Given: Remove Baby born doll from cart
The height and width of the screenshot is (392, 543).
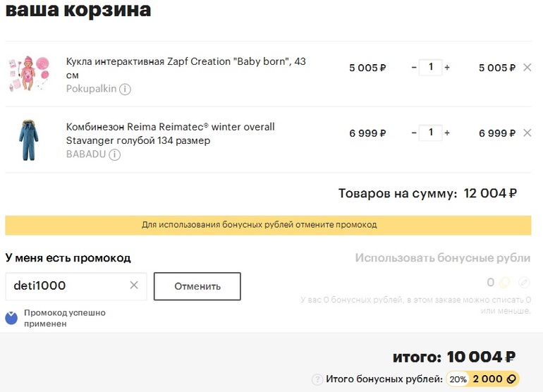Looking at the screenshot, I should (x=527, y=68).
